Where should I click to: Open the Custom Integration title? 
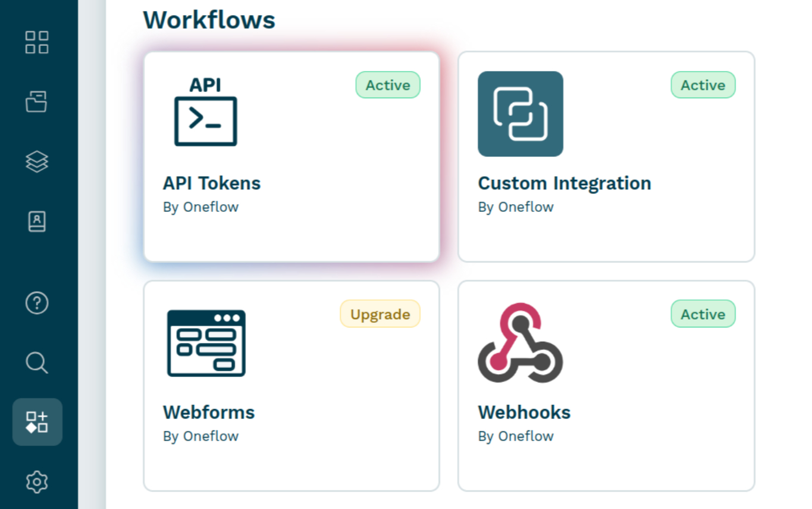tap(565, 183)
